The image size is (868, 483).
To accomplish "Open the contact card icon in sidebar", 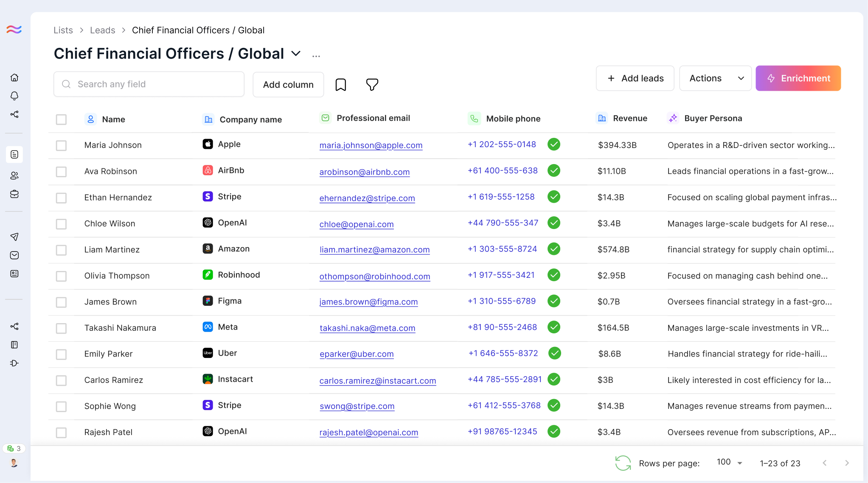I will (x=14, y=274).
